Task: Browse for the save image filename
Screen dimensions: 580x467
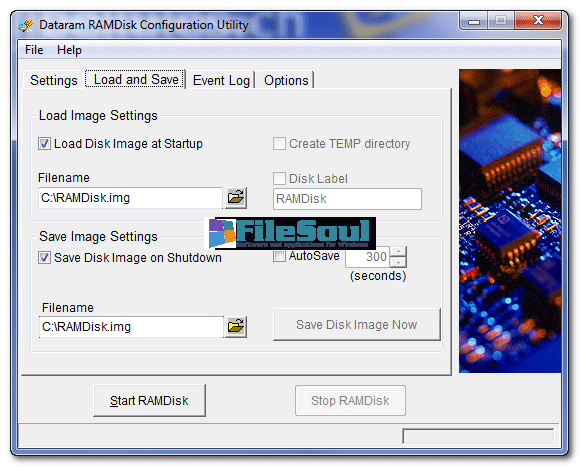Action: [236, 326]
